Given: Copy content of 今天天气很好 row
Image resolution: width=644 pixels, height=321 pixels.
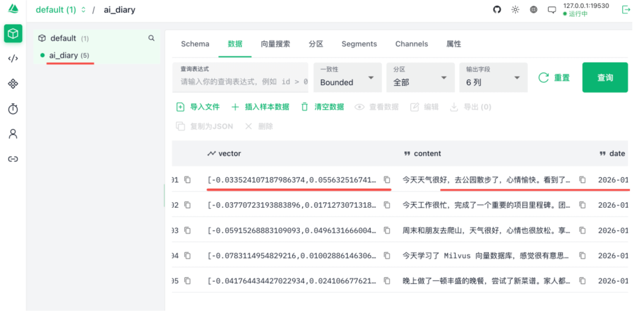Looking at the screenshot, I should pos(583,180).
